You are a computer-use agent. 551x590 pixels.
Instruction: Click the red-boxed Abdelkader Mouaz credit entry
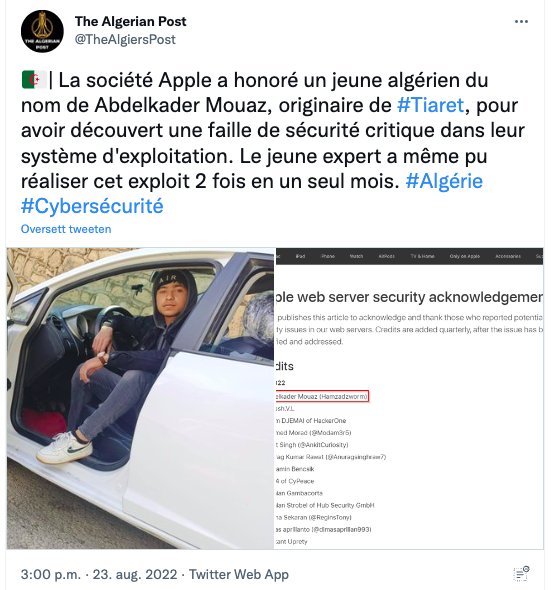(322, 396)
